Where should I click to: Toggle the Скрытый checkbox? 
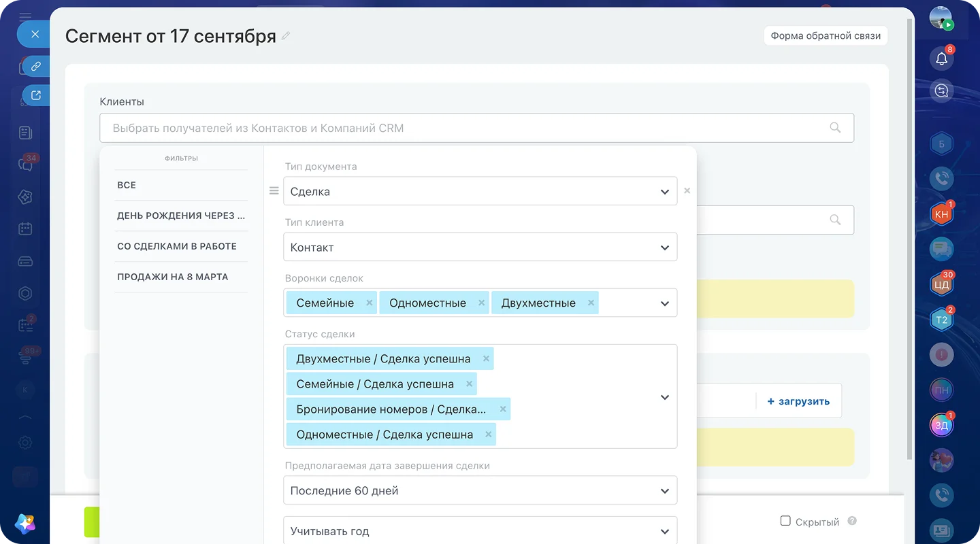[785, 521]
